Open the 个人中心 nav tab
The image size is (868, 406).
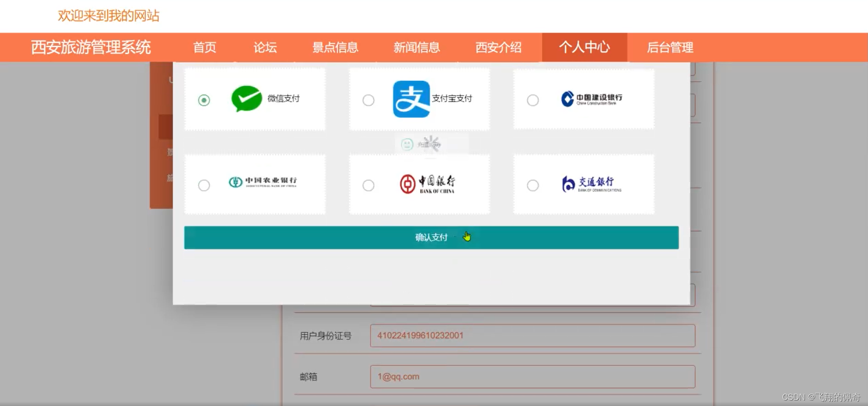(584, 47)
